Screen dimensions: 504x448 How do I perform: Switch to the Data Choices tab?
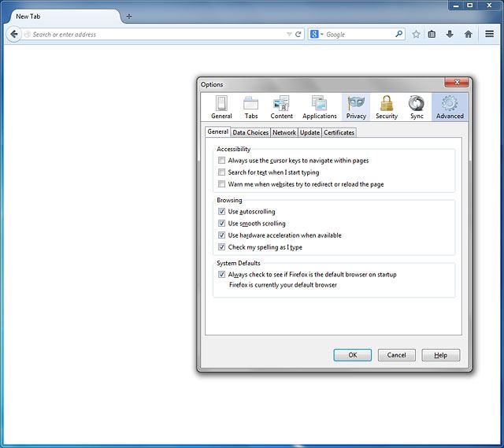point(250,133)
